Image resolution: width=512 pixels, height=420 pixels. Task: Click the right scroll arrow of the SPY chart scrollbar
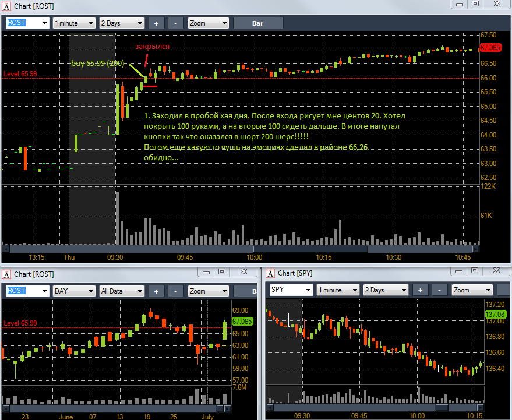(x=481, y=408)
